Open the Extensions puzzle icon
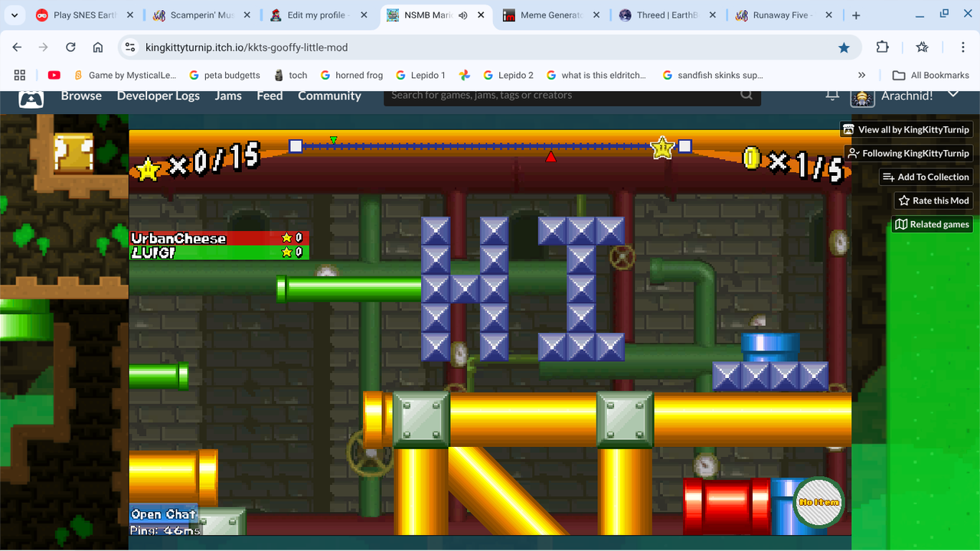The image size is (980, 551). coord(883,47)
